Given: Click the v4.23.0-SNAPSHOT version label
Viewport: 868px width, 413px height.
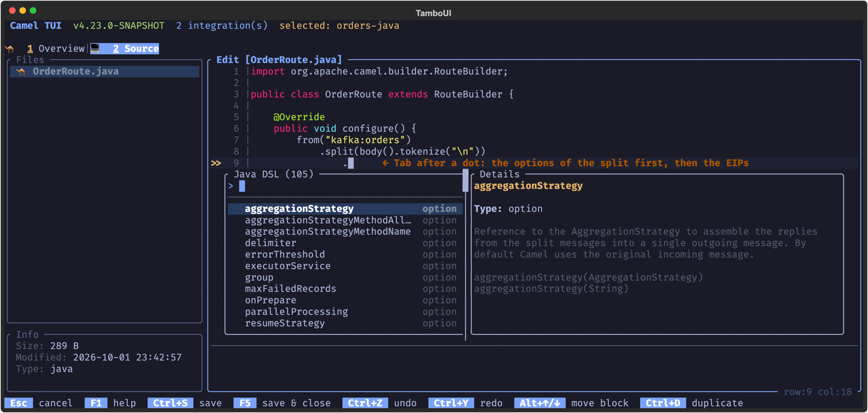Looking at the screenshot, I should coord(119,25).
